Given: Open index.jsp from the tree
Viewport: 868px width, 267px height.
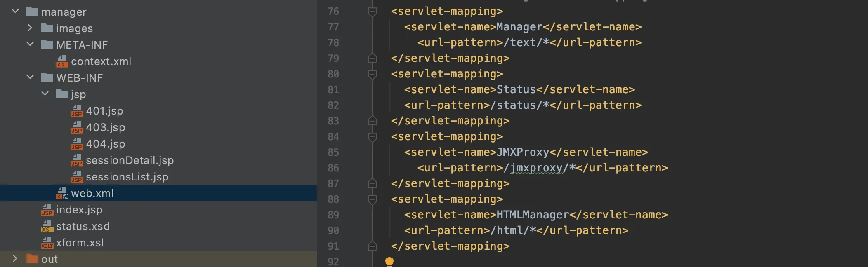Looking at the screenshot, I should 79,210.
